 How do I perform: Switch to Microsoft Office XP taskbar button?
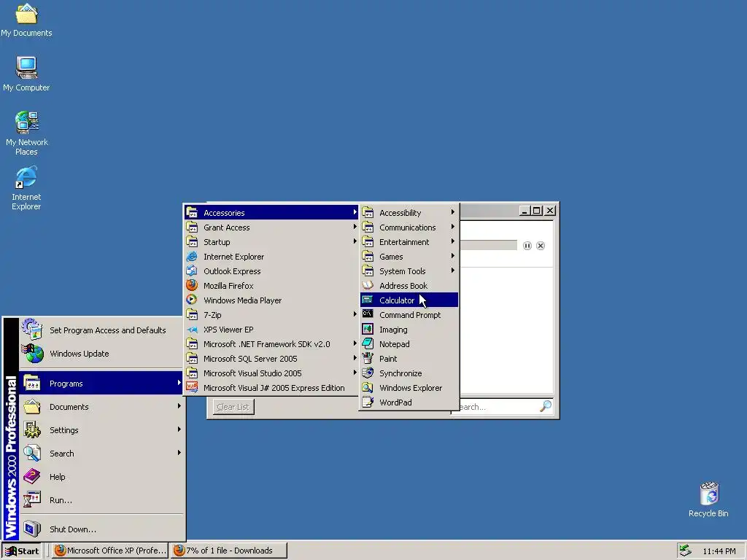tap(109, 551)
